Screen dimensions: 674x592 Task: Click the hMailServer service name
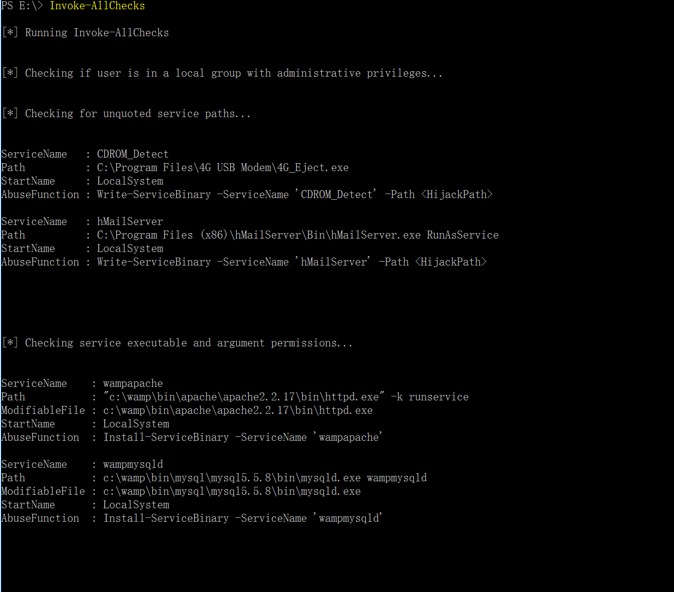(x=130, y=221)
